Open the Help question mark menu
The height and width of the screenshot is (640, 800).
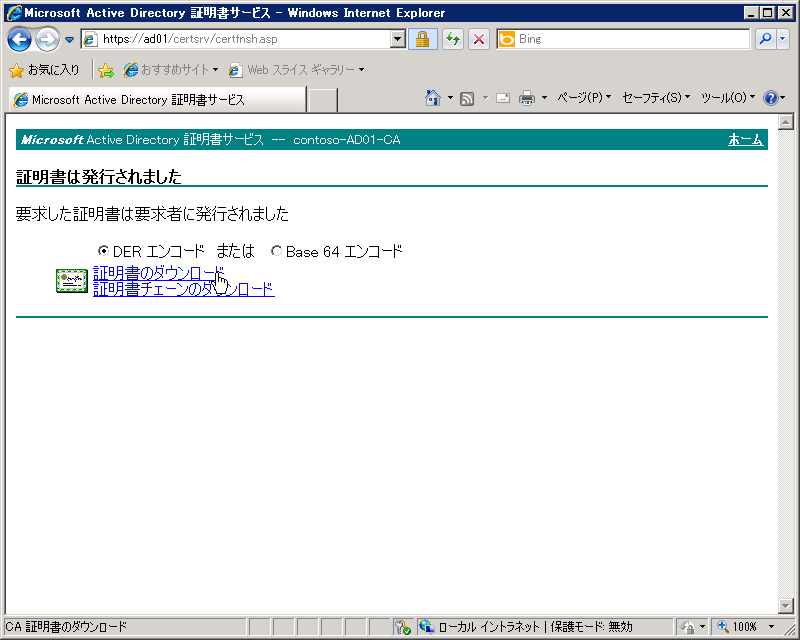[773, 97]
